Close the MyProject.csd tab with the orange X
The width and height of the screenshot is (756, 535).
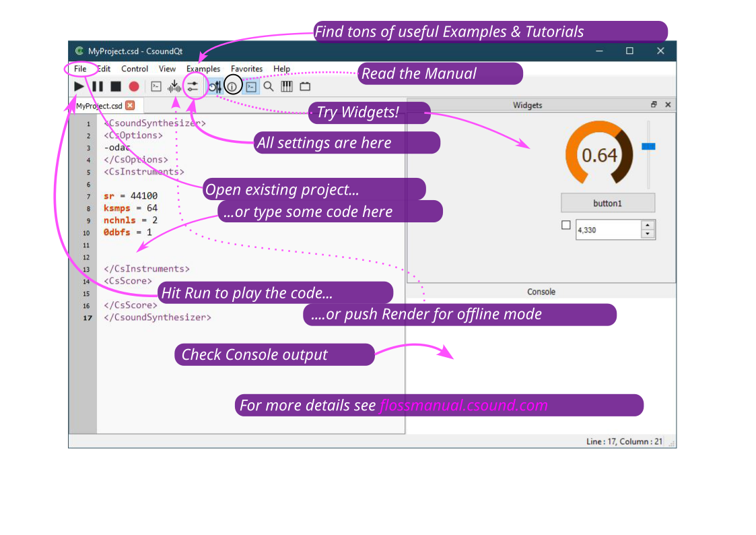130,105
